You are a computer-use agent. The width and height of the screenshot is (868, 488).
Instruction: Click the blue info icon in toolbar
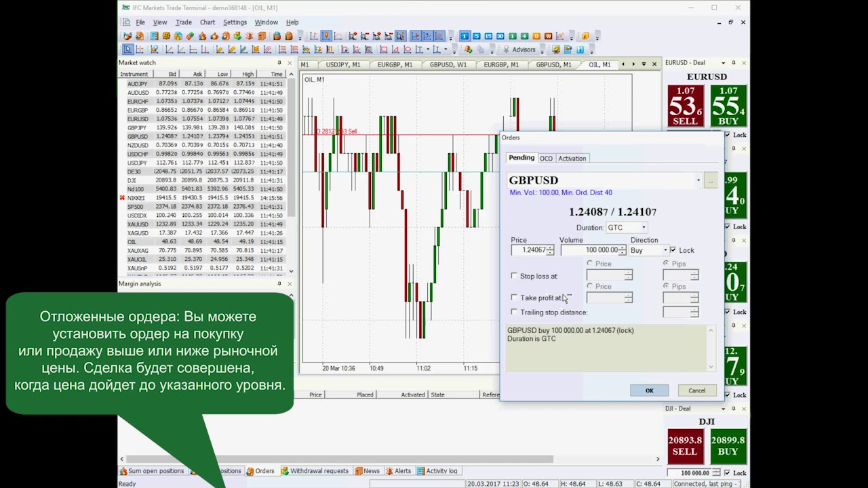(x=580, y=49)
